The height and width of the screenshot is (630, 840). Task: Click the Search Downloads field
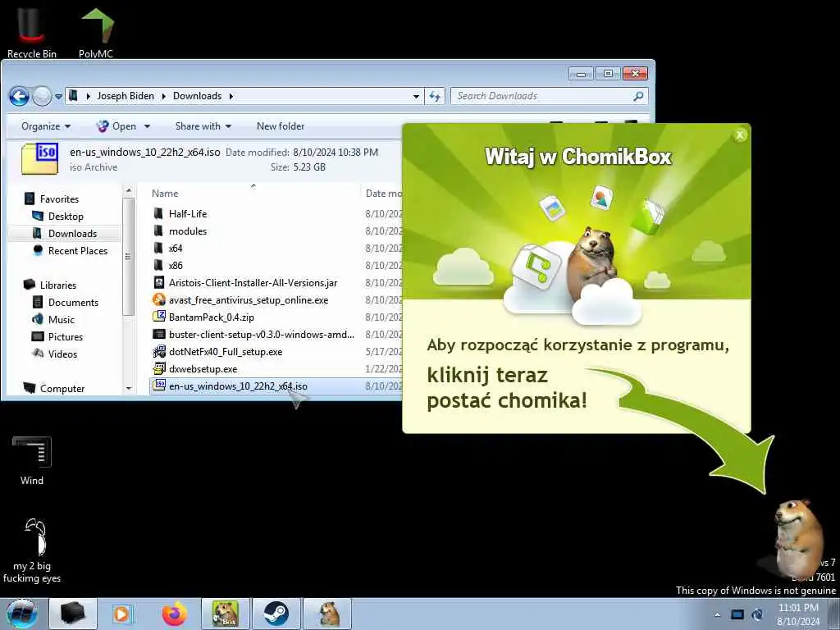549,97
